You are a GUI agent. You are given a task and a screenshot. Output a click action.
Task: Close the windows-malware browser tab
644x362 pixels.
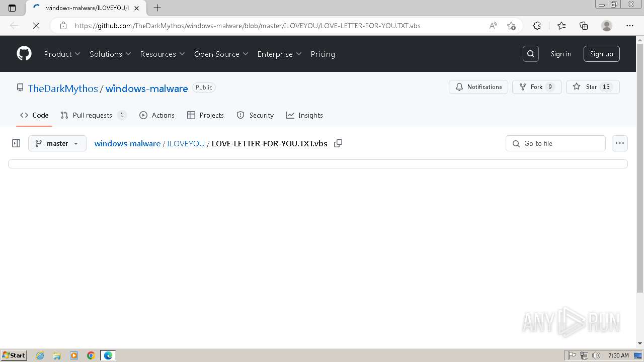[x=136, y=8]
